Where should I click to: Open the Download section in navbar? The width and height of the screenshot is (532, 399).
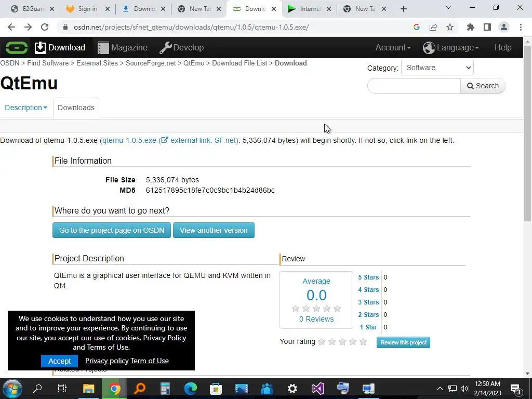(x=60, y=47)
